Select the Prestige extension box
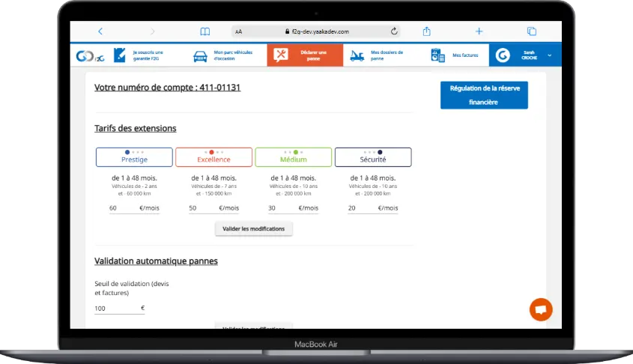Image resolution: width=633 pixels, height=364 pixels. (x=134, y=157)
